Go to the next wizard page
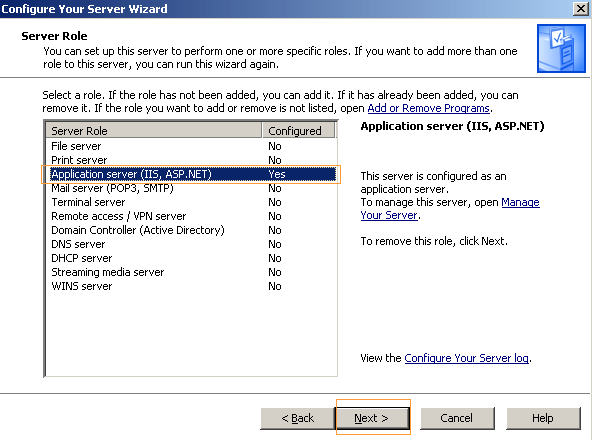This screenshot has height=440, width=592. pos(372,418)
